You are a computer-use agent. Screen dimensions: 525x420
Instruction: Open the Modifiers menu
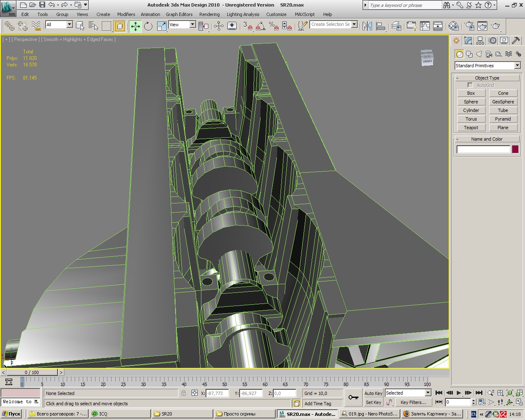point(126,14)
